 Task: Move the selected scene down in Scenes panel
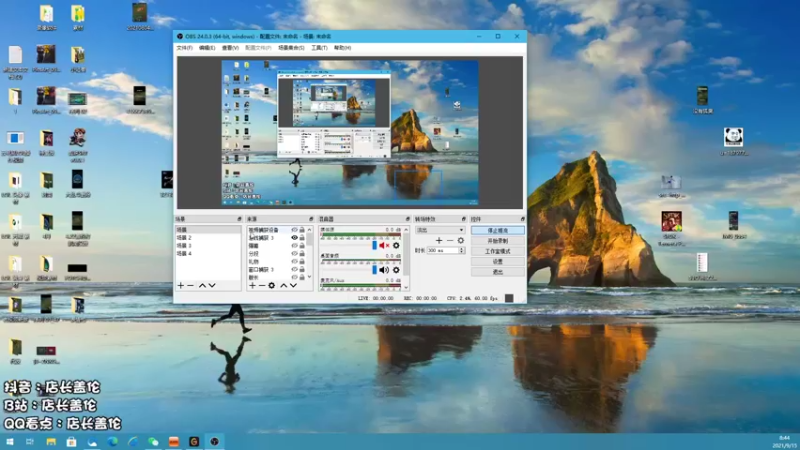[212, 286]
